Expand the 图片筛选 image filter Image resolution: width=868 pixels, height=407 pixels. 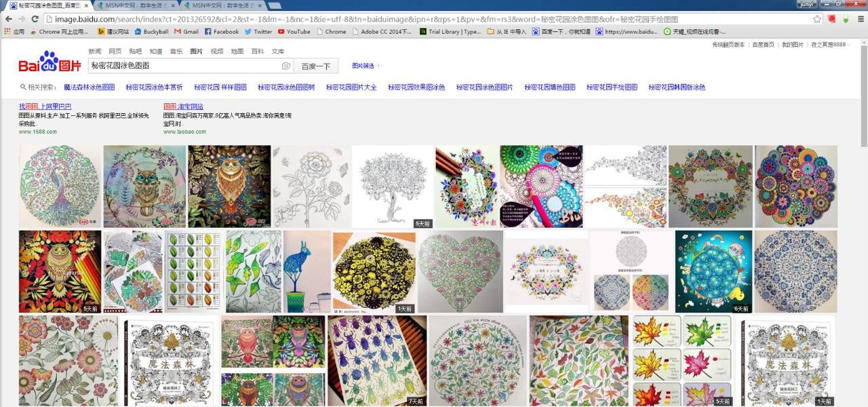(x=366, y=66)
